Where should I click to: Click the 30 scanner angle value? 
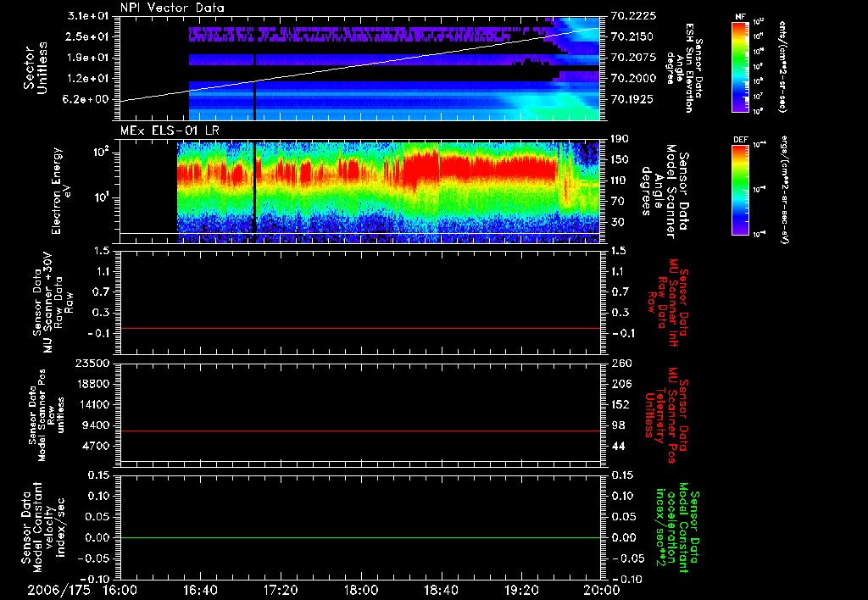tap(617, 223)
